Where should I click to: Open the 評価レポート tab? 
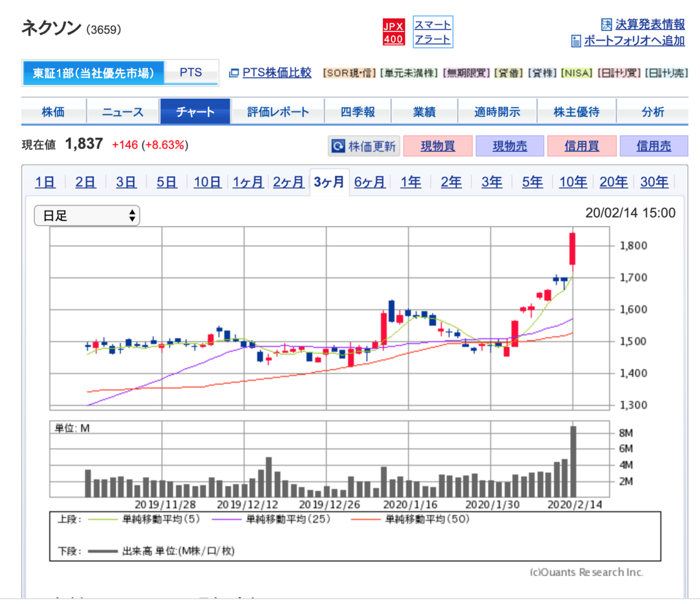point(278,112)
